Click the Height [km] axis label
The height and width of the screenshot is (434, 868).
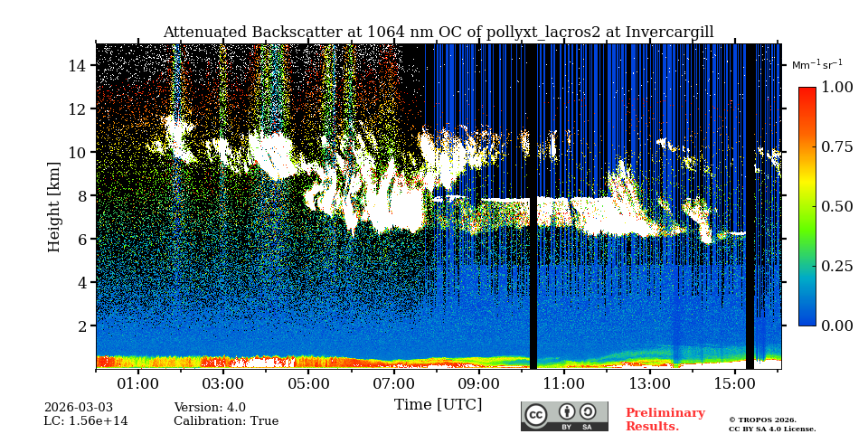(54, 206)
